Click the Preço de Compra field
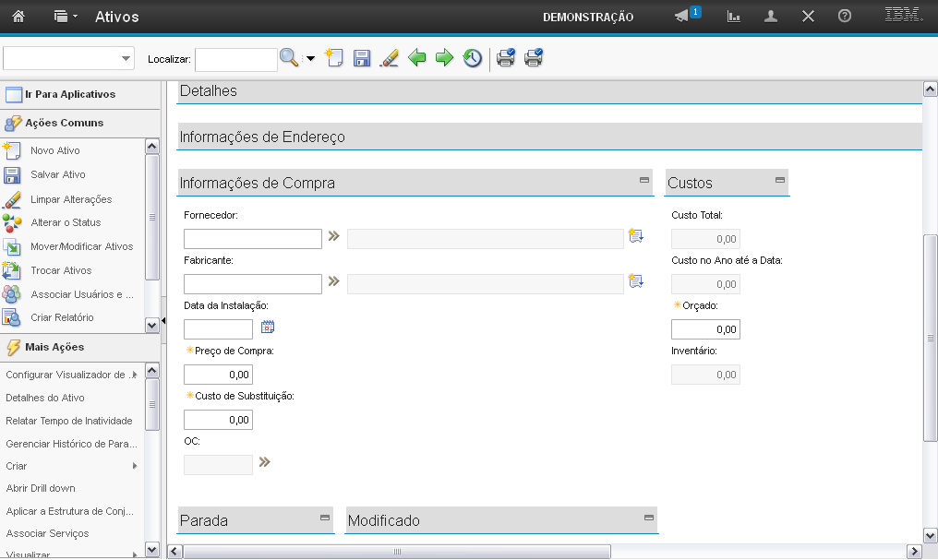 click(x=218, y=375)
